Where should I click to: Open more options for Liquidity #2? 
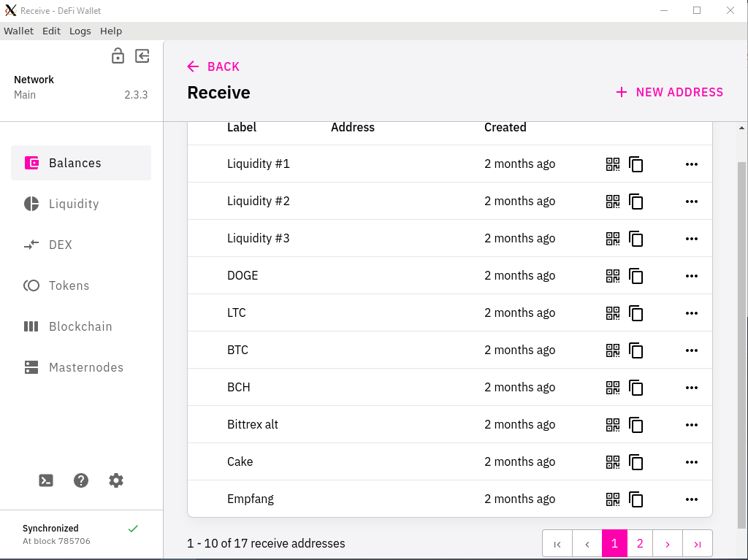click(x=691, y=202)
